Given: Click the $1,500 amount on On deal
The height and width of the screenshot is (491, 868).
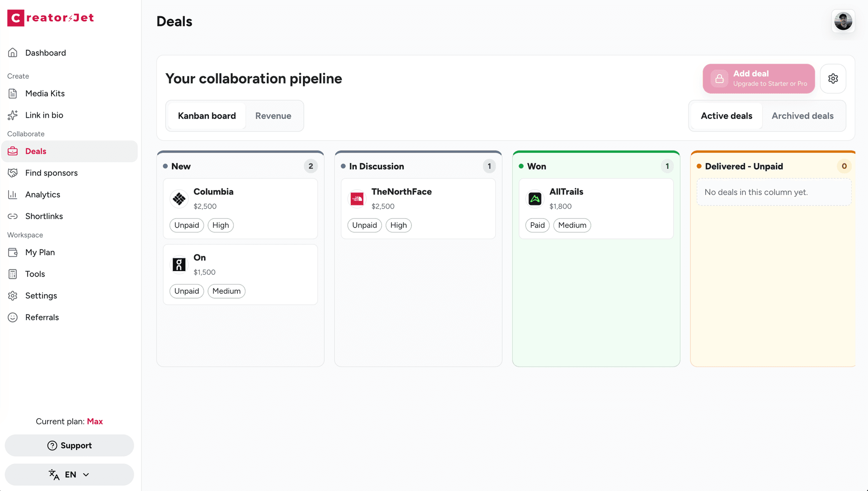Looking at the screenshot, I should (204, 272).
